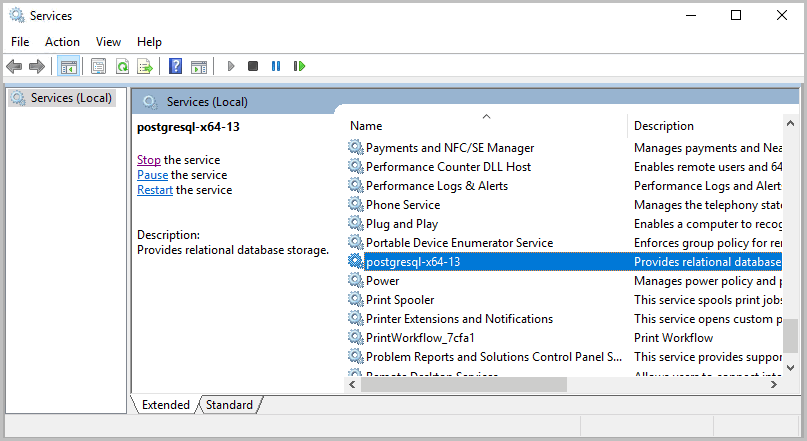Open the Action menu

click(x=62, y=42)
